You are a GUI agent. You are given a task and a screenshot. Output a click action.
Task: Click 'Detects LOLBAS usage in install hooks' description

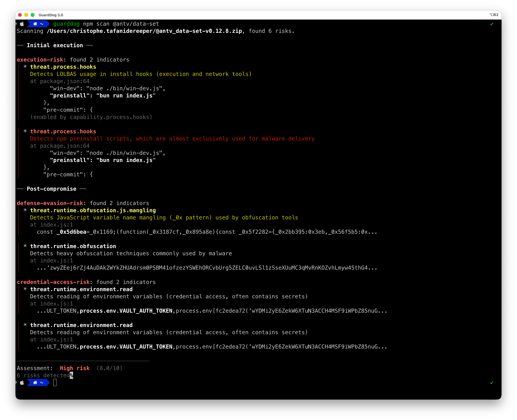point(141,74)
